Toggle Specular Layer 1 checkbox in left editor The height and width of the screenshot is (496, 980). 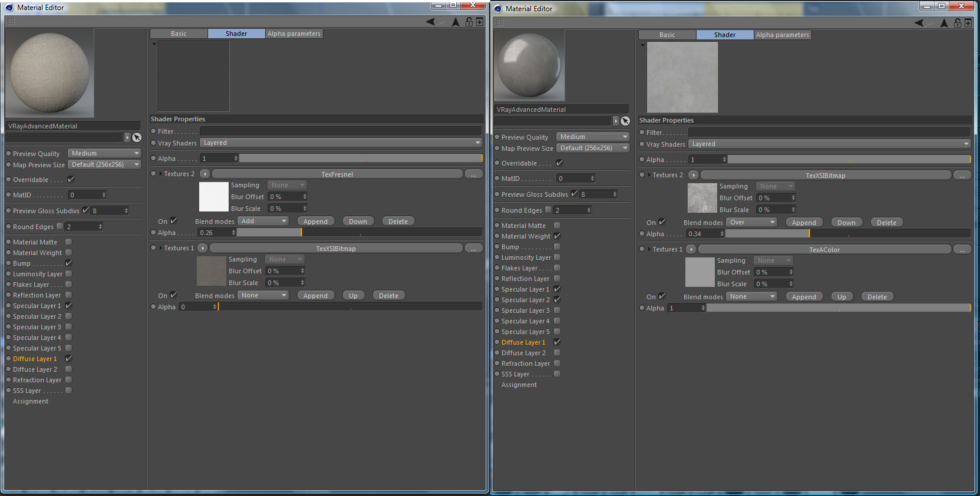point(68,305)
